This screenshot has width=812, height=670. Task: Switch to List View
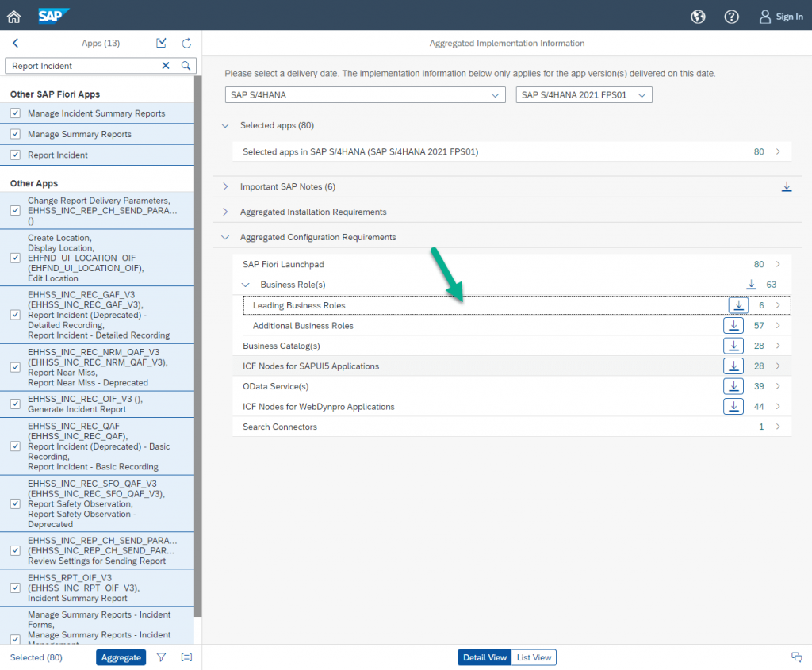click(534, 657)
